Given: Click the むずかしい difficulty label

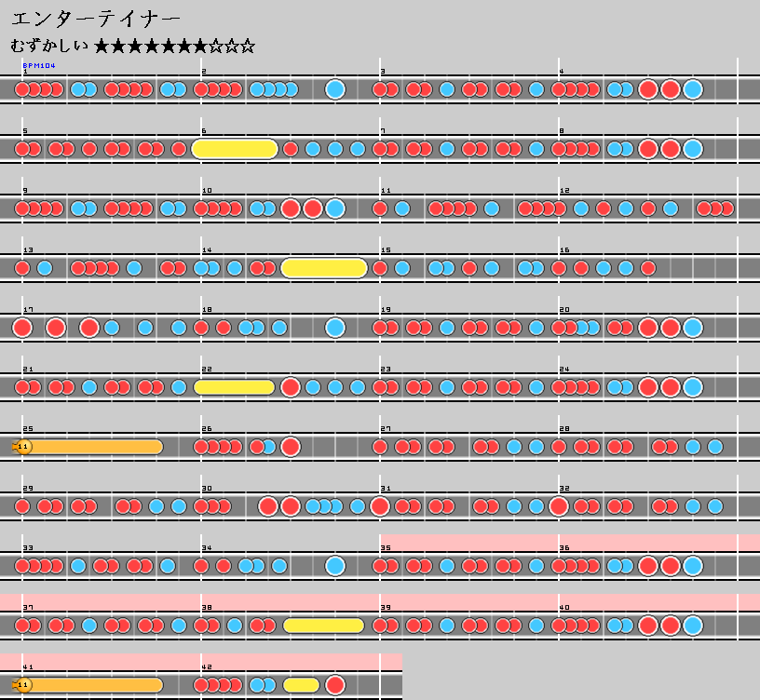Looking at the screenshot, I should coord(50,46).
